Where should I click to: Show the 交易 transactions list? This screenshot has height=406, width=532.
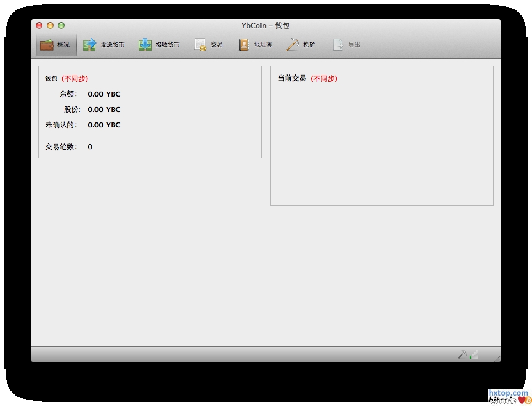pyautogui.click(x=209, y=45)
